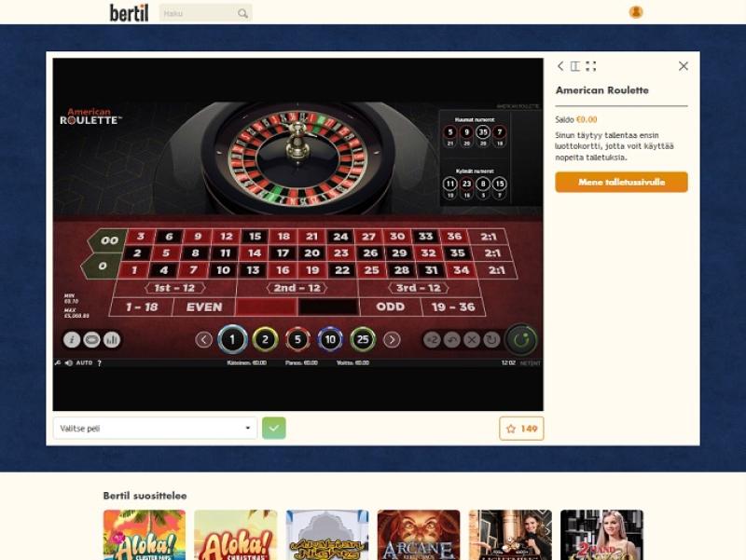Add game to favorites star 149
This screenshot has width=746, height=560.
click(x=521, y=429)
